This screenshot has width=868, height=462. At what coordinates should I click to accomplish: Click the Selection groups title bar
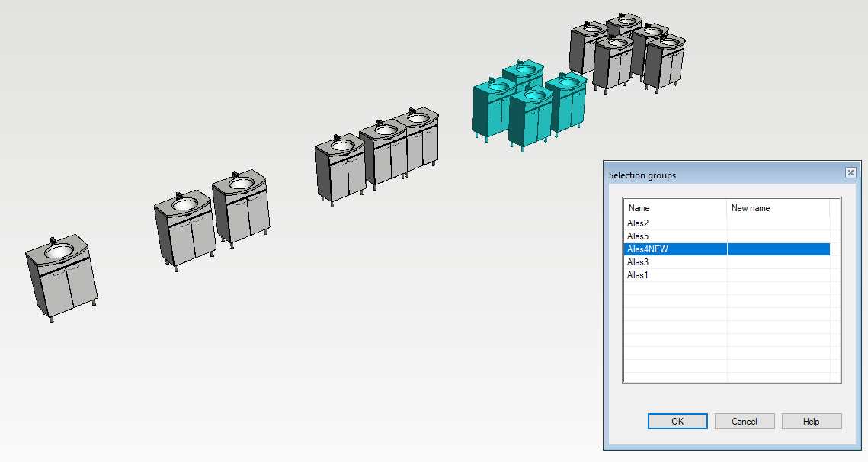click(x=716, y=175)
